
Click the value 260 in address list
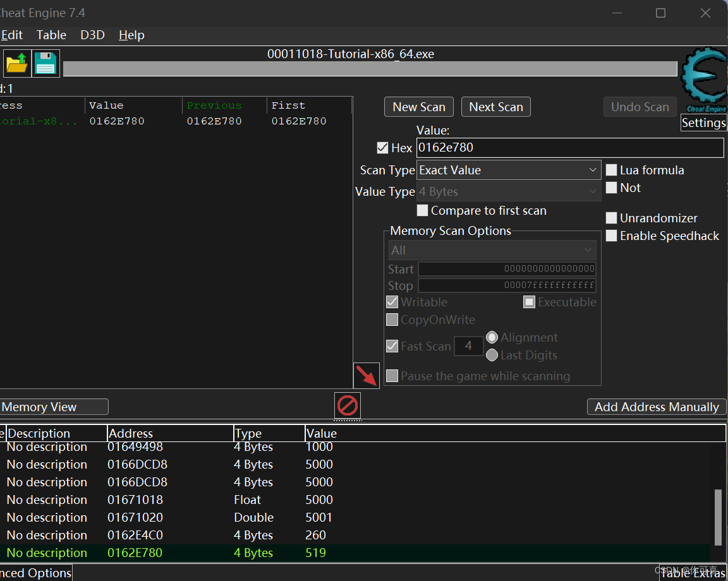pyautogui.click(x=316, y=535)
